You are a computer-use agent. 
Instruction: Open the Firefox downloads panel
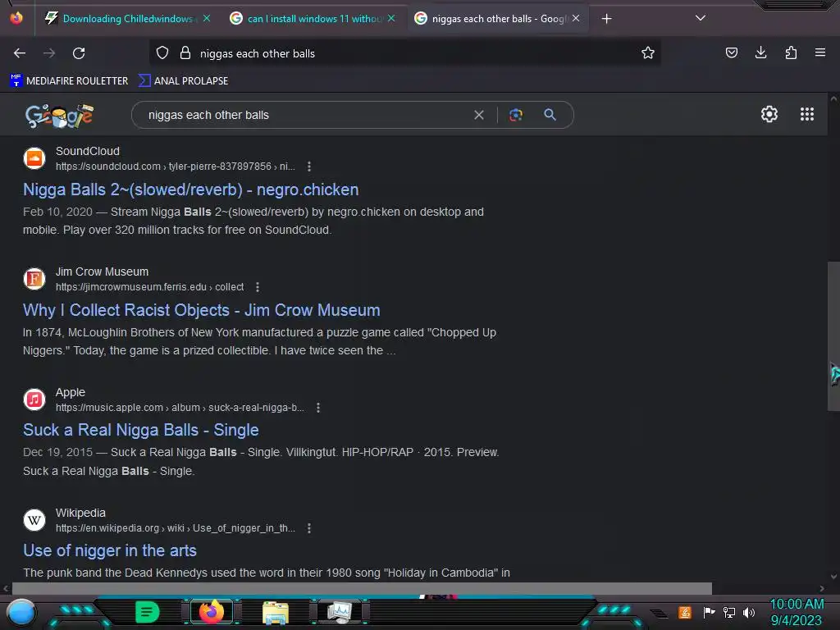[x=760, y=52]
